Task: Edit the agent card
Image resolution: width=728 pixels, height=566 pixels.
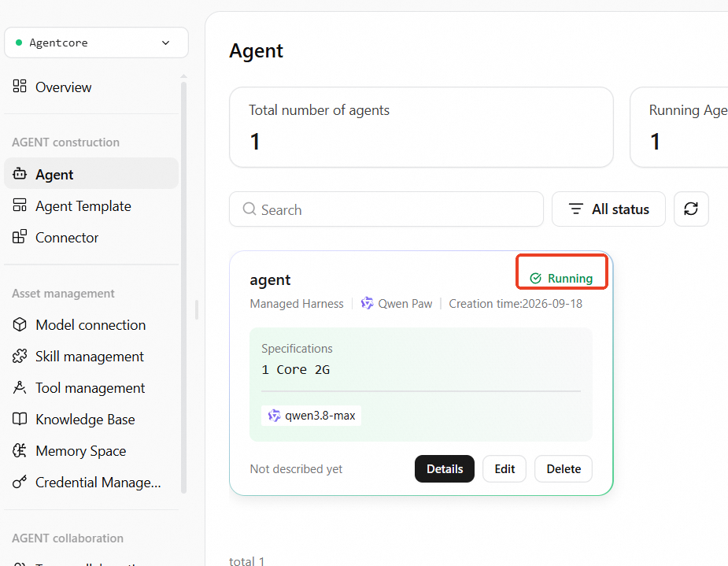Action: [504, 469]
